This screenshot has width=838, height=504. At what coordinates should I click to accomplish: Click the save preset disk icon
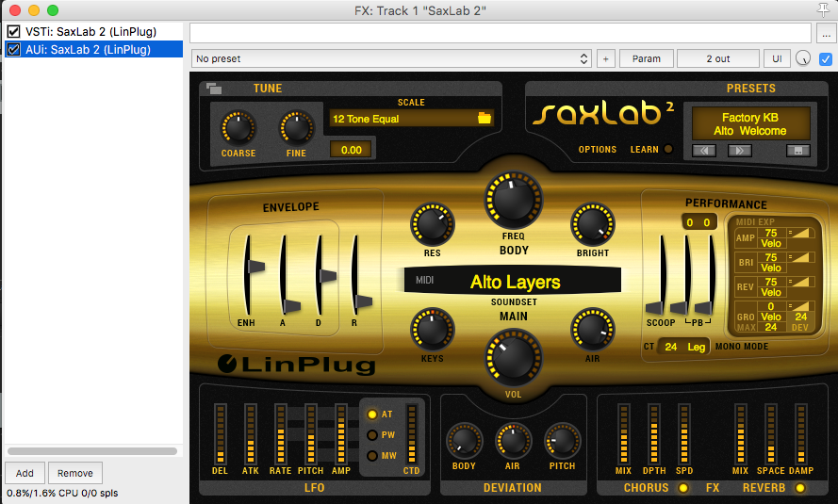point(797,151)
